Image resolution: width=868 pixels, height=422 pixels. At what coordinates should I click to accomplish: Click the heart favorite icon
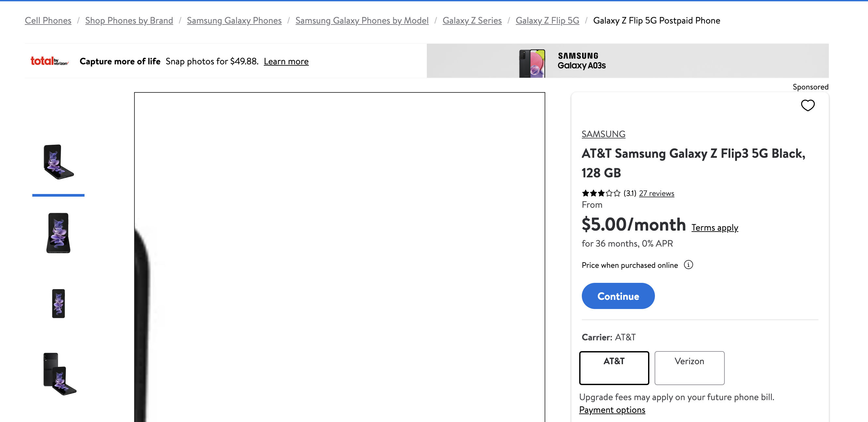(x=807, y=105)
